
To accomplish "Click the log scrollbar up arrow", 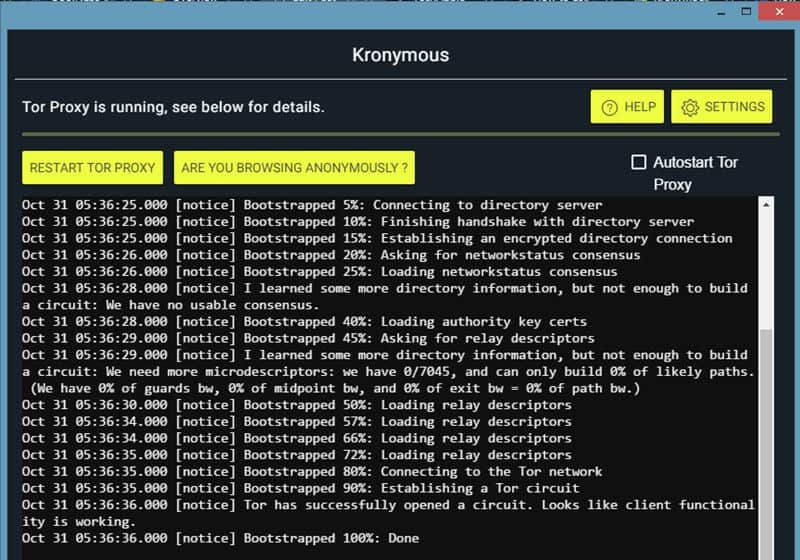I will tap(767, 205).
